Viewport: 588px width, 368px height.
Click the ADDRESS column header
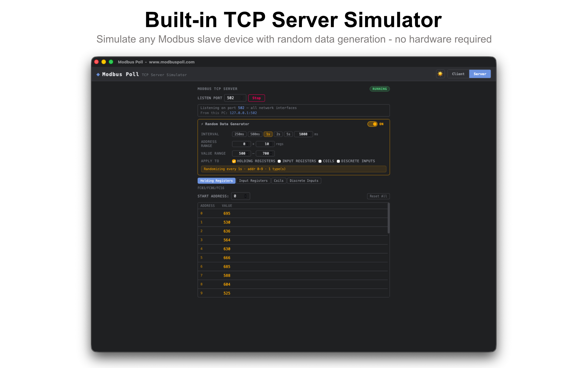pos(207,206)
